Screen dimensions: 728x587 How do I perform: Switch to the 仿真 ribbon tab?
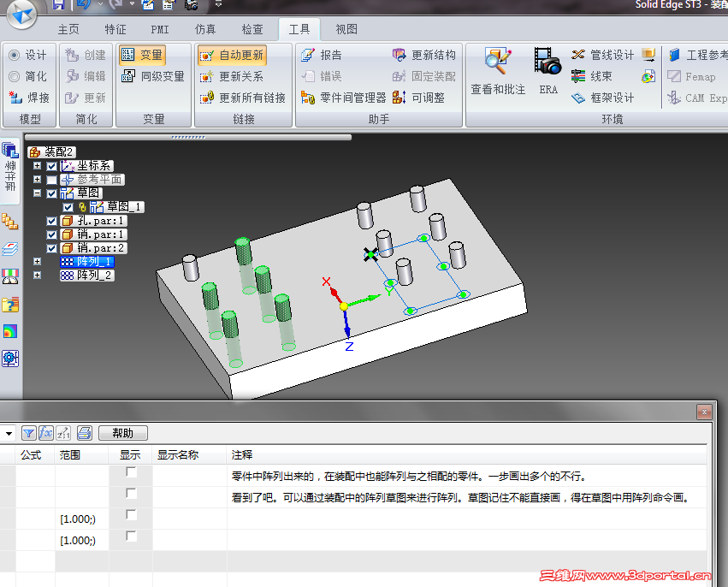(205, 29)
